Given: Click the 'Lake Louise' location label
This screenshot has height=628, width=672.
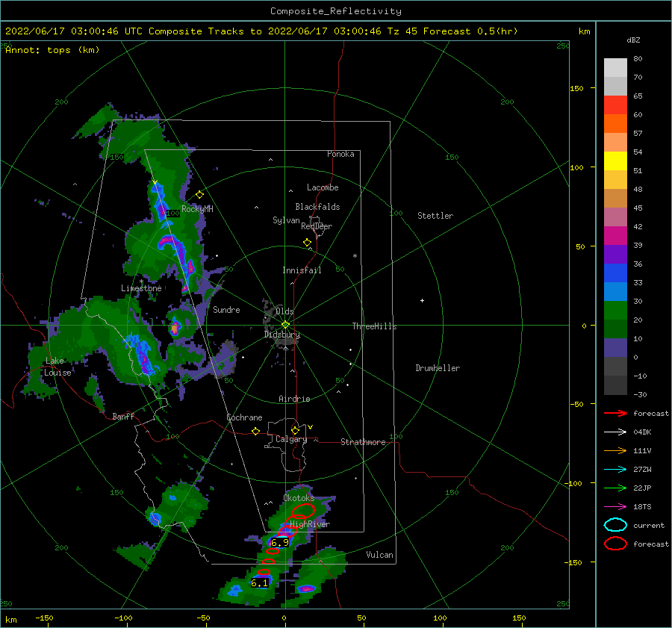Looking at the screenshot, I should (x=57, y=367).
